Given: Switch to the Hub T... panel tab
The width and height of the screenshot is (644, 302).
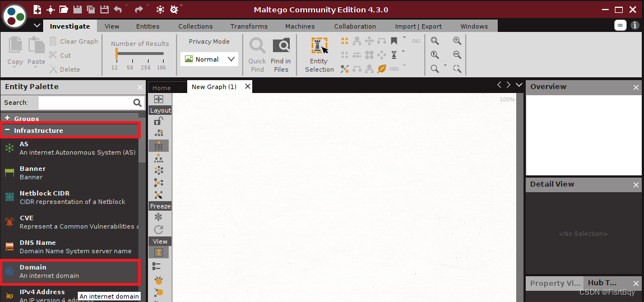Looking at the screenshot, I should pos(602,283).
